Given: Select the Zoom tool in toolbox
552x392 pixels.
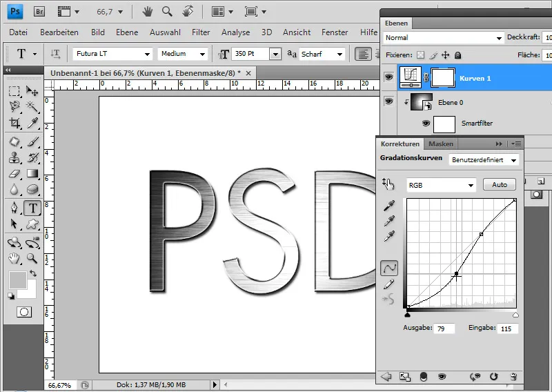Looking at the screenshot, I should [x=32, y=259].
